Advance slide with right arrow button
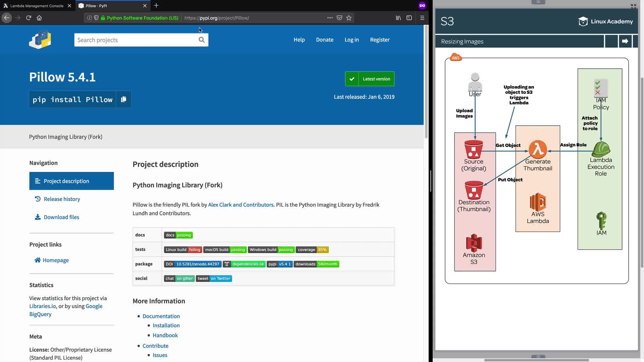The width and height of the screenshot is (644, 362). [625, 41]
